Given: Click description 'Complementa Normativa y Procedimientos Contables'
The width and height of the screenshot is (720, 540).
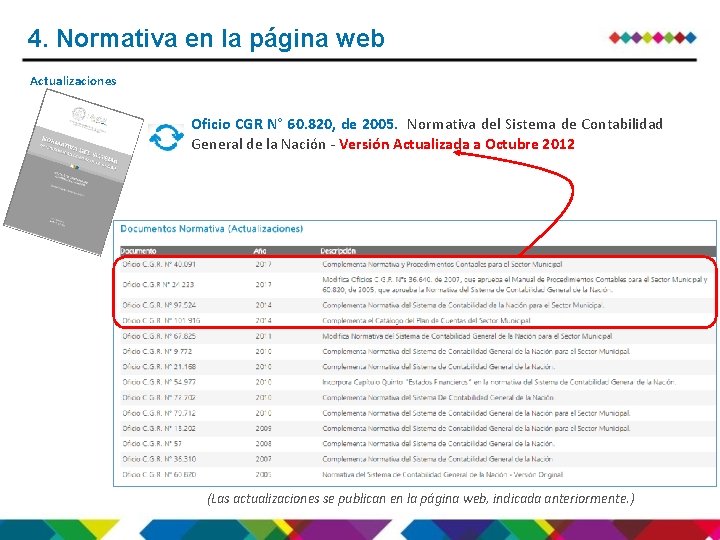Looking at the screenshot, I should pos(442,264).
